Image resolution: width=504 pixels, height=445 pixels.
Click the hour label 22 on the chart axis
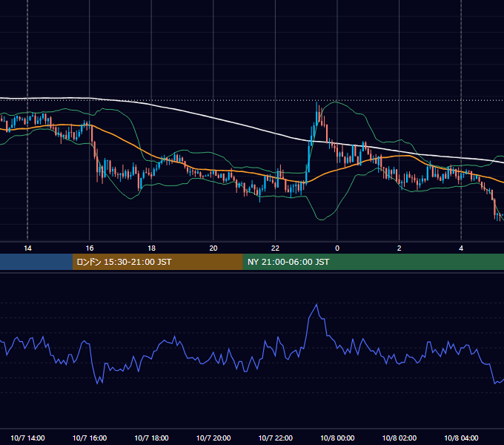tap(276, 248)
